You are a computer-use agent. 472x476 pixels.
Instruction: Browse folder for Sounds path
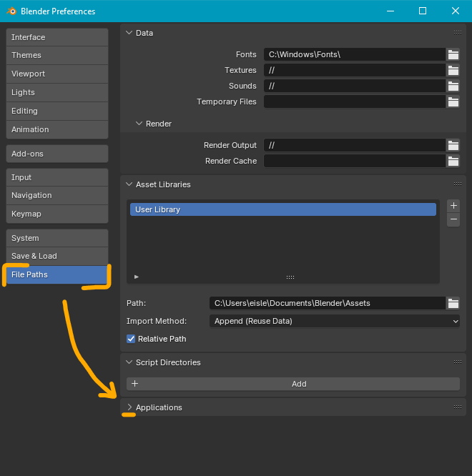tap(453, 86)
